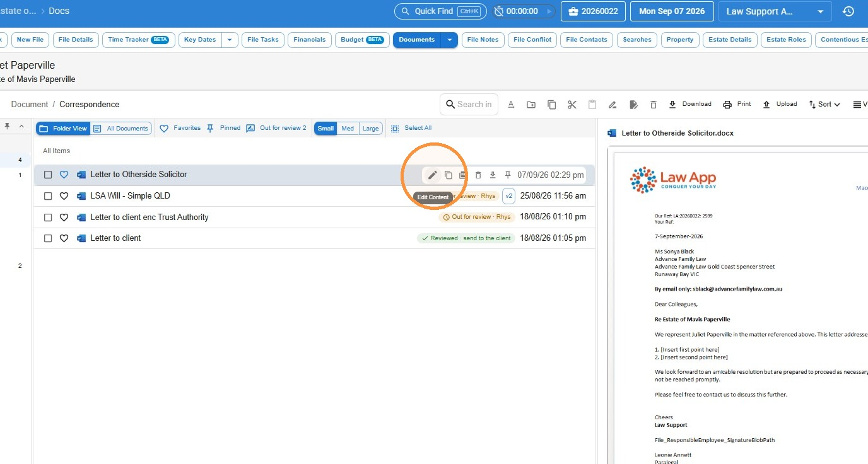Pin the Letter to Otherside Solicitor document
This screenshot has width=868, height=464.
pyautogui.click(x=508, y=175)
